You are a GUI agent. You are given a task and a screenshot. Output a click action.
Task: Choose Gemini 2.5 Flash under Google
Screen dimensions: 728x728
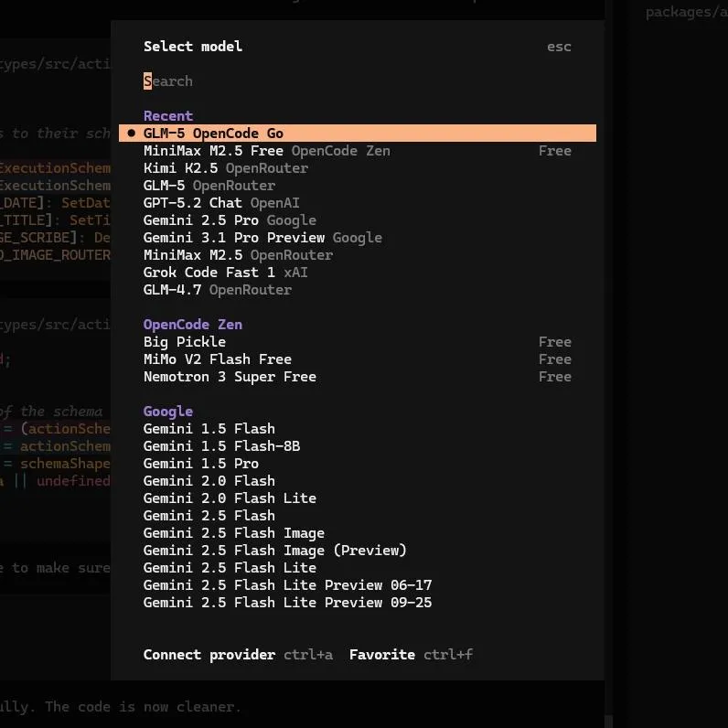pyautogui.click(x=358, y=515)
